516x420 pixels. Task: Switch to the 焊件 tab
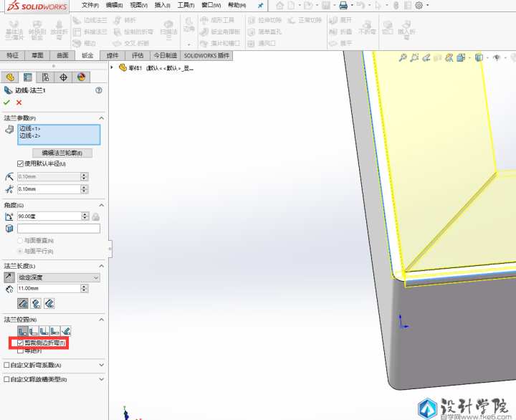pyautogui.click(x=113, y=55)
